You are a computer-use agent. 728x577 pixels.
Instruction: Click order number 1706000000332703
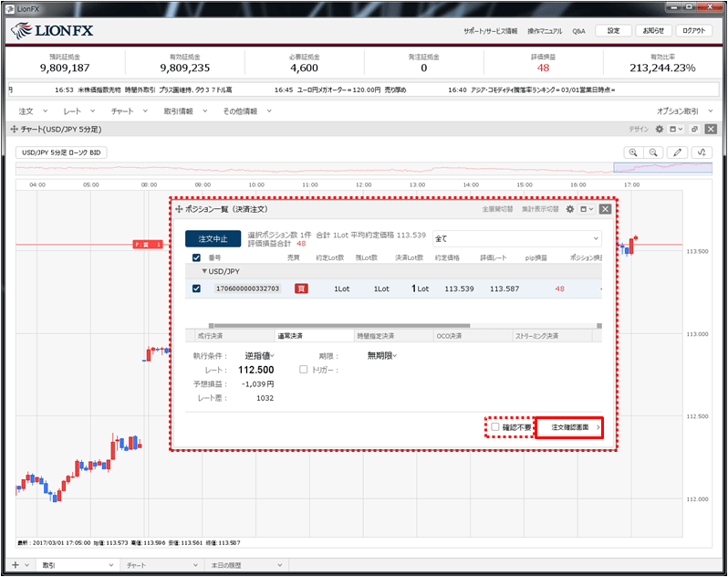point(247,288)
